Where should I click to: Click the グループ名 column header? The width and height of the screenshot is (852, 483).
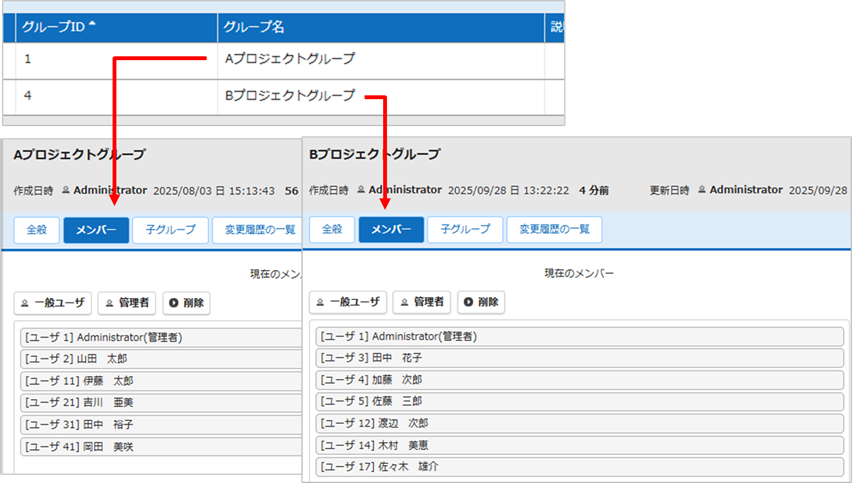click(254, 27)
